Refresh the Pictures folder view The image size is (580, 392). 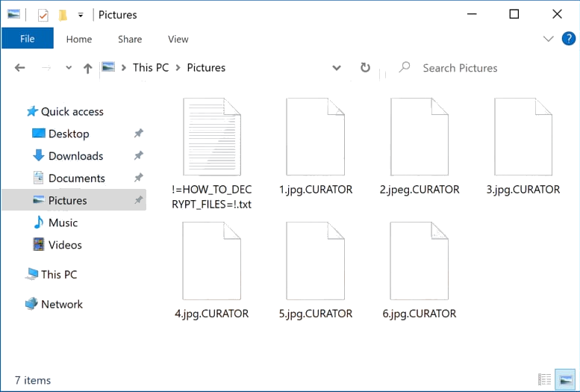pos(365,68)
